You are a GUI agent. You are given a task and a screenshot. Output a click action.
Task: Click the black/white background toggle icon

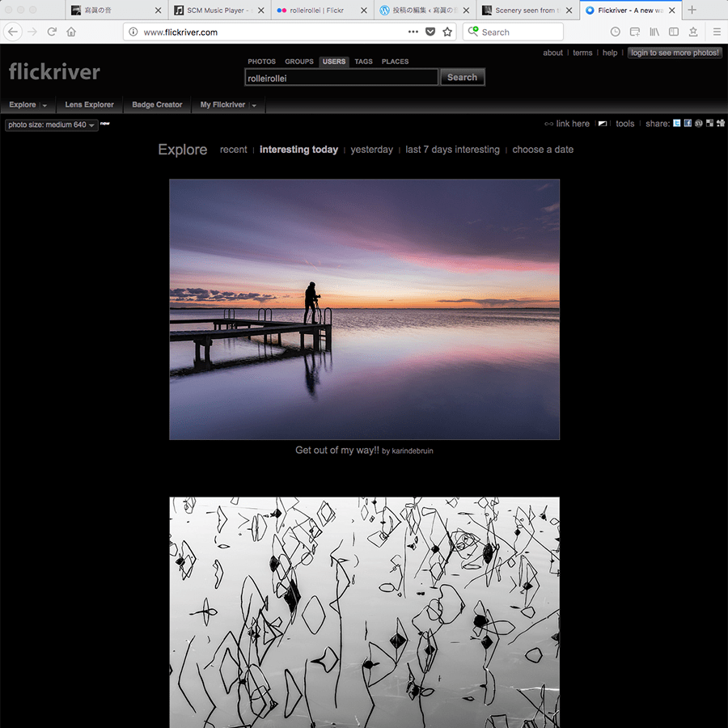point(603,124)
